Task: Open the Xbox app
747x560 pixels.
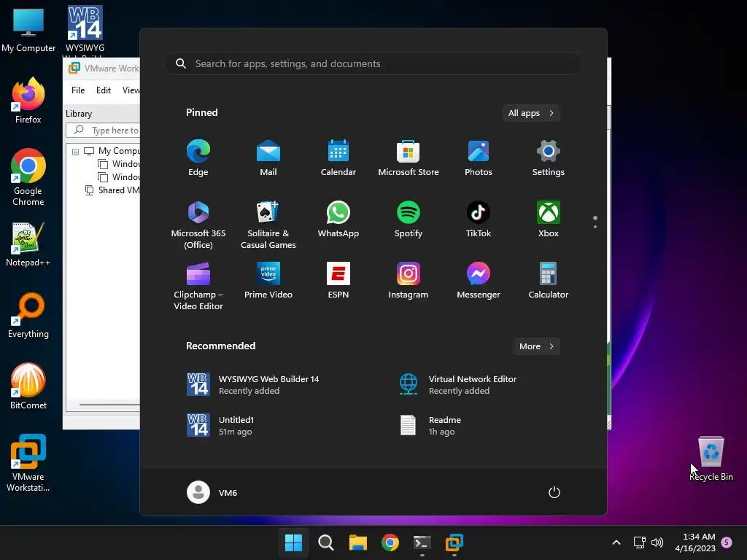Action: tap(549, 219)
